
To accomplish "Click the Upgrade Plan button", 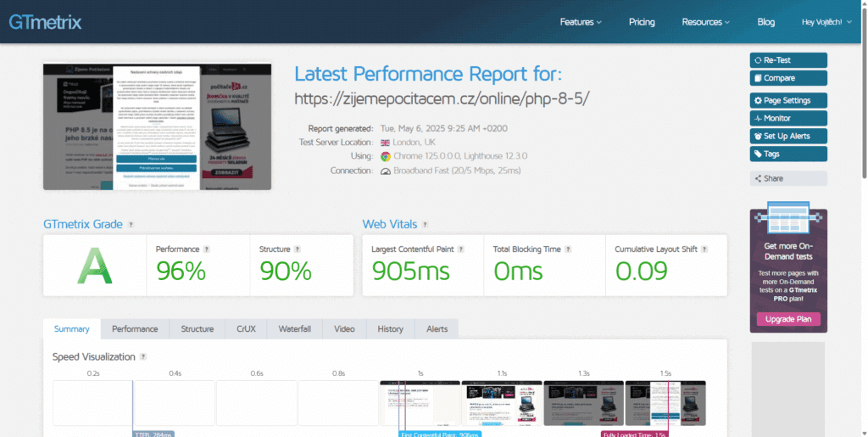I will tap(788, 319).
